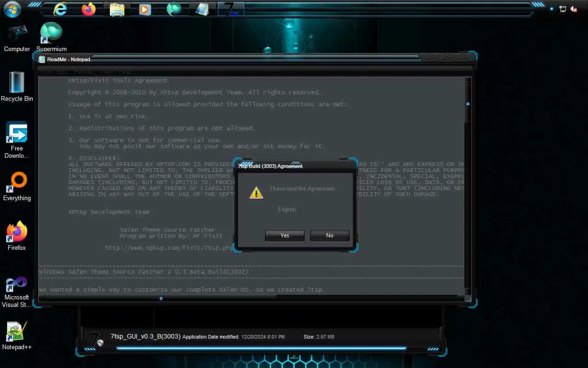Click the 'XPtsp/Fixit Tools Agreement' heading text
Viewport: 588px width, 368px height.
[x=118, y=80]
